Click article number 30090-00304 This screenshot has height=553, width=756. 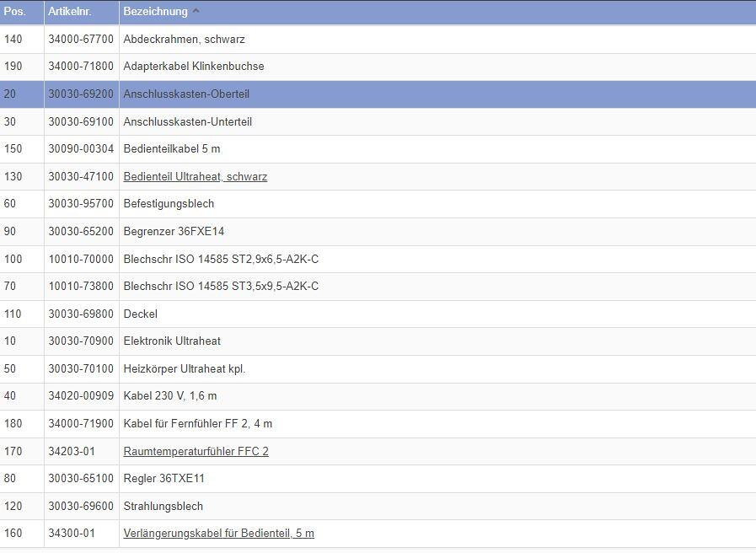pyautogui.click(x=81, y=149)
